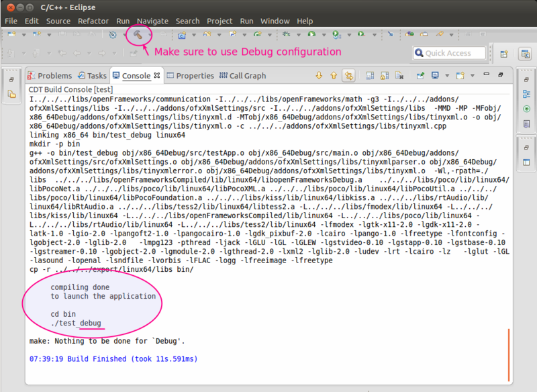This screenshot has width=537, height=392.
Task: Expand the build configuration dropdown arrow
Action: (150, 35)
